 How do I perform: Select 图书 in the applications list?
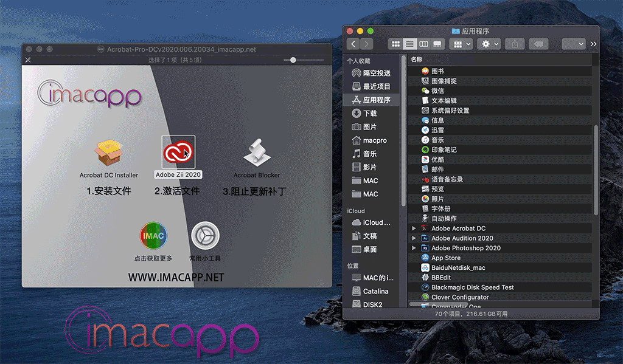[x=500, y=71]
